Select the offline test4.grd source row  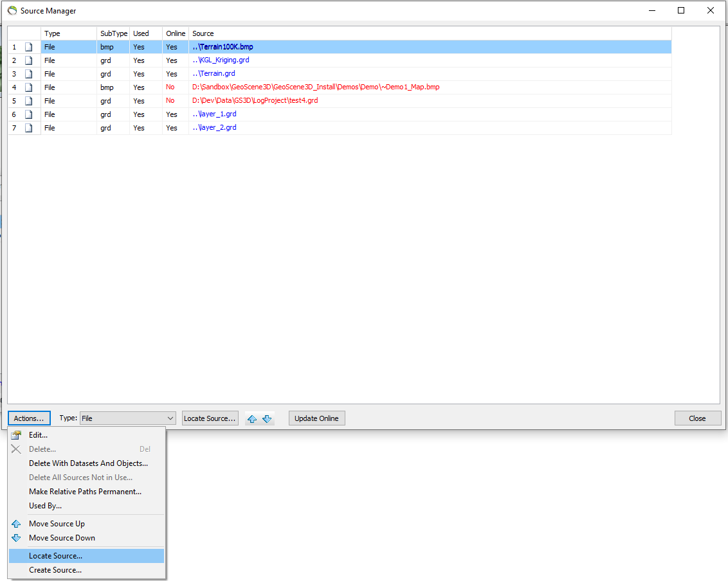[x=340, y=101]
